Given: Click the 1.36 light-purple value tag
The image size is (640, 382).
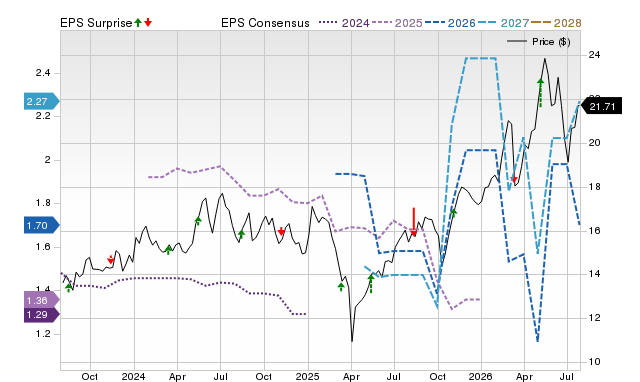Looking at the screenshot, I should click(42, 300).
